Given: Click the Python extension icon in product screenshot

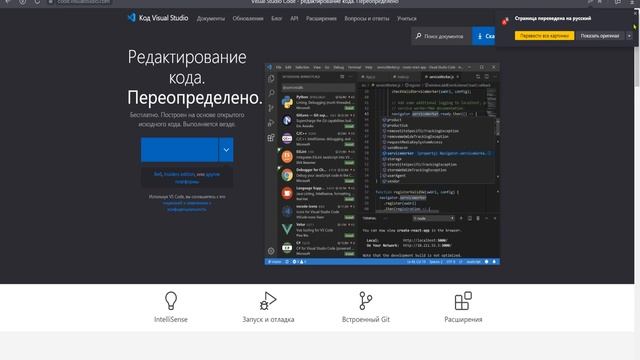Looking at the screenshot, I should click(x=287, y=102).
